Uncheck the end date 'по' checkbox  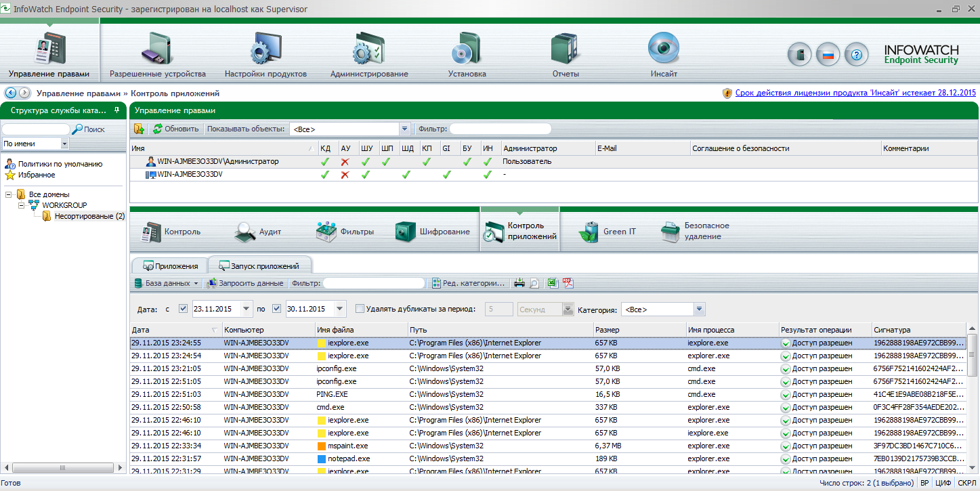click(x=276, y=309)
